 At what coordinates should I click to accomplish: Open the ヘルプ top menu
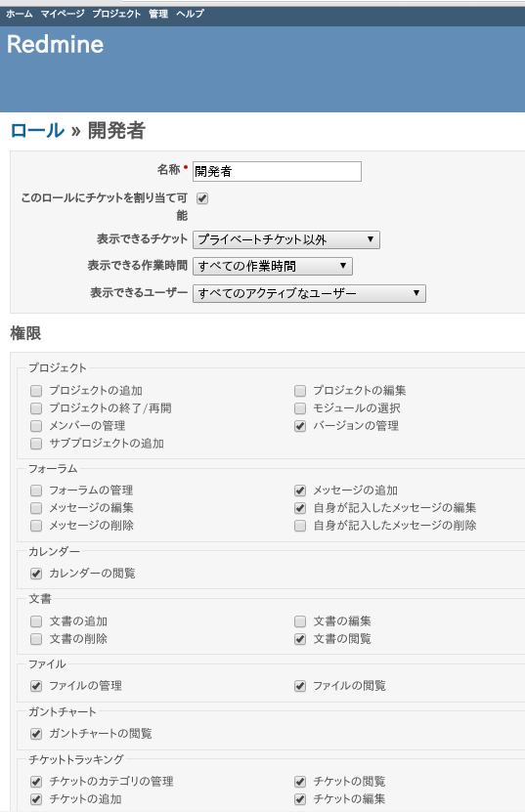coord(190,14)
